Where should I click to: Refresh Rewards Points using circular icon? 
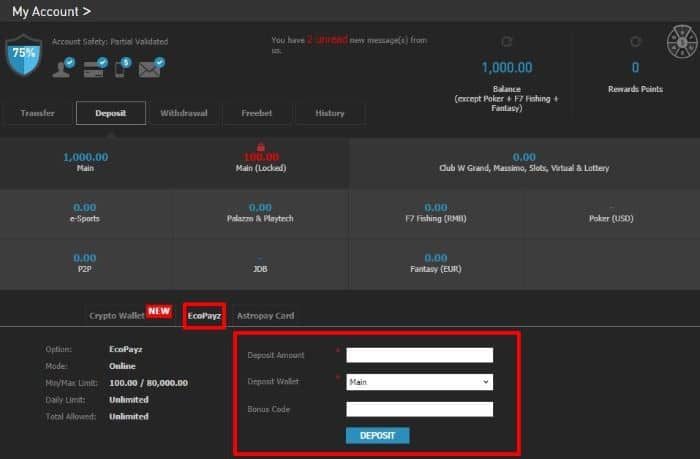point(634,41)
